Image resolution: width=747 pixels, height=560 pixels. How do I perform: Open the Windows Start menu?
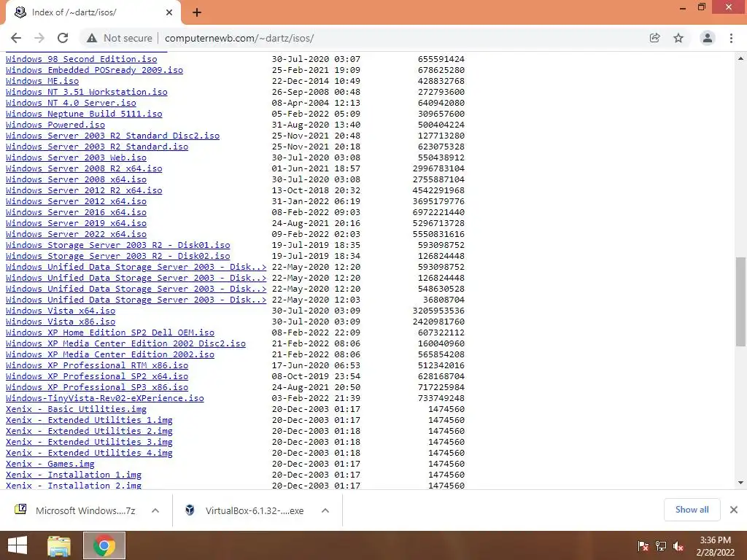18,545
